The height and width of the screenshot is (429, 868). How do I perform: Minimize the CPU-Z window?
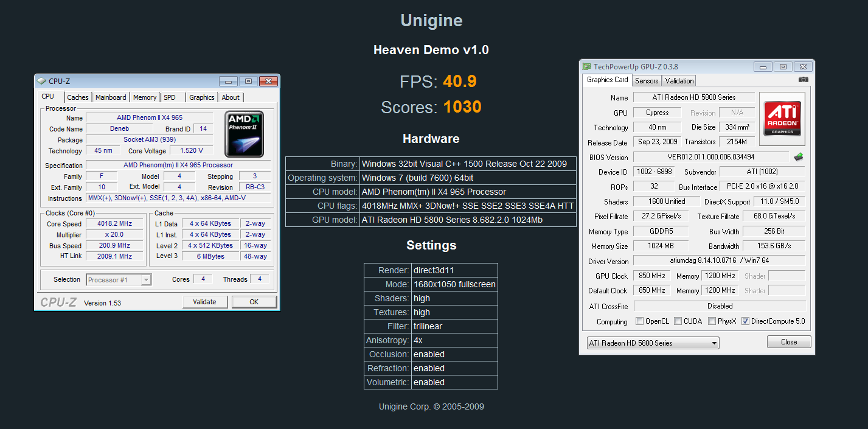click(229, 81)
